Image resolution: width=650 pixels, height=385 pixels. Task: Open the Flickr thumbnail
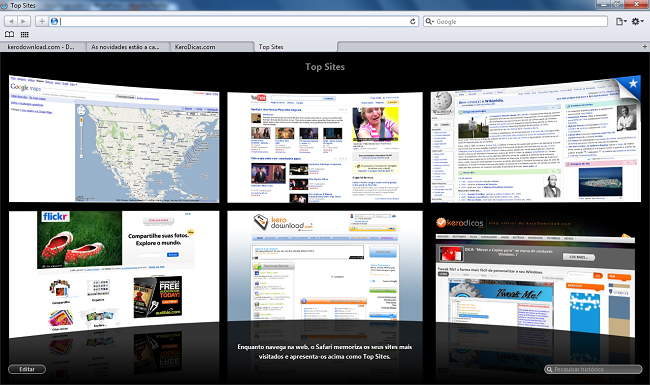114,274
